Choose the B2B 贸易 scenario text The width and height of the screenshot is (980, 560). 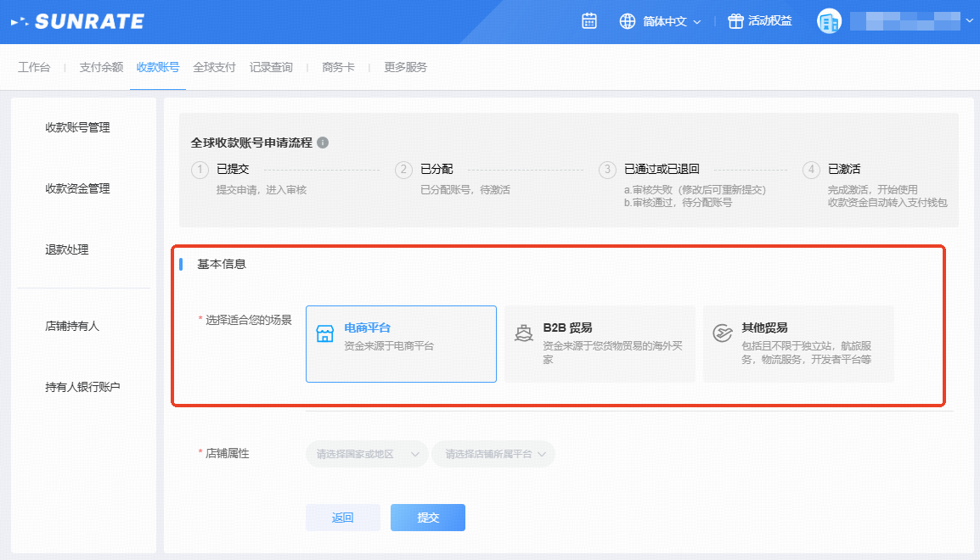(x=567, y=328)
